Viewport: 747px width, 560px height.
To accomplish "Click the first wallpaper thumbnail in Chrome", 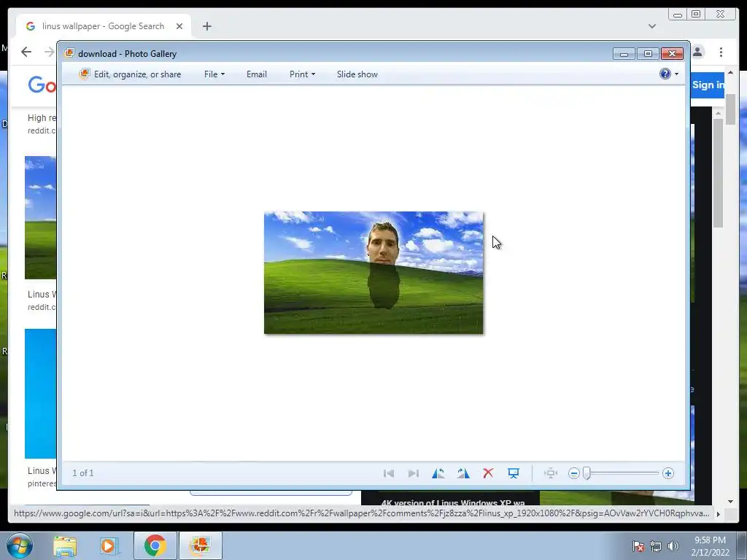I will point(41,217).
